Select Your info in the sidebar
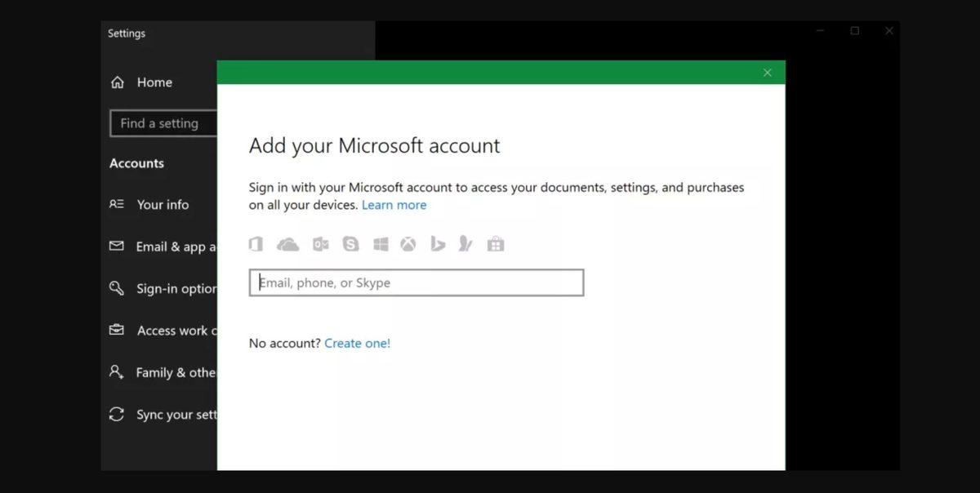The width and height of the screenshot is (980, 493). (163, 205)
